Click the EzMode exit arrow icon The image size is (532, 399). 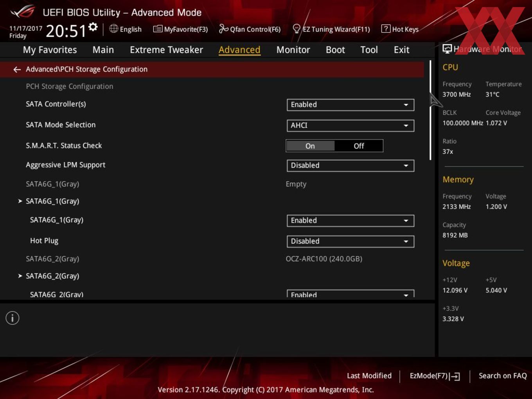tap(455, 376)
